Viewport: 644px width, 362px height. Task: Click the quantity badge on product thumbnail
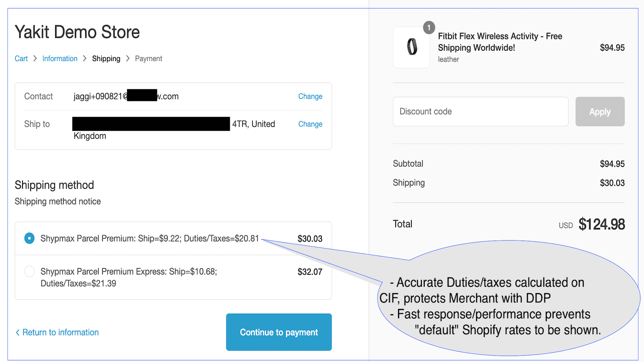pyautogui.click(x=429, y=27)
